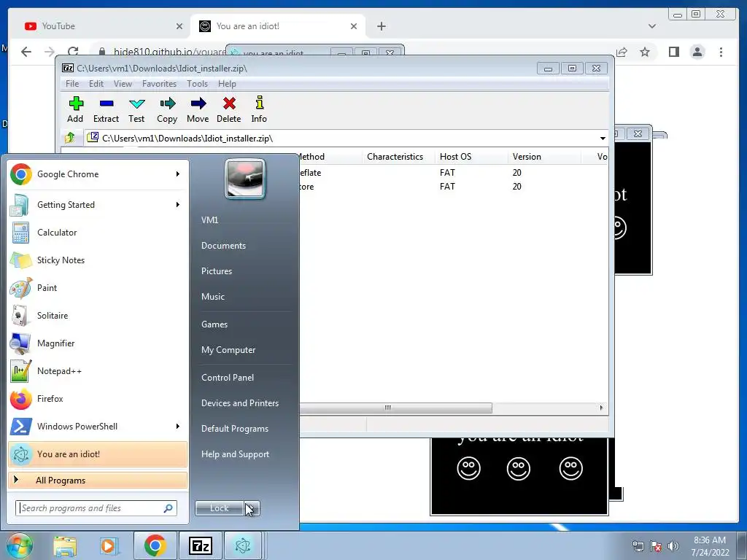747x560 pixels.
Task: Open Pictures from Start menu
Action: [x=217, y=271]
